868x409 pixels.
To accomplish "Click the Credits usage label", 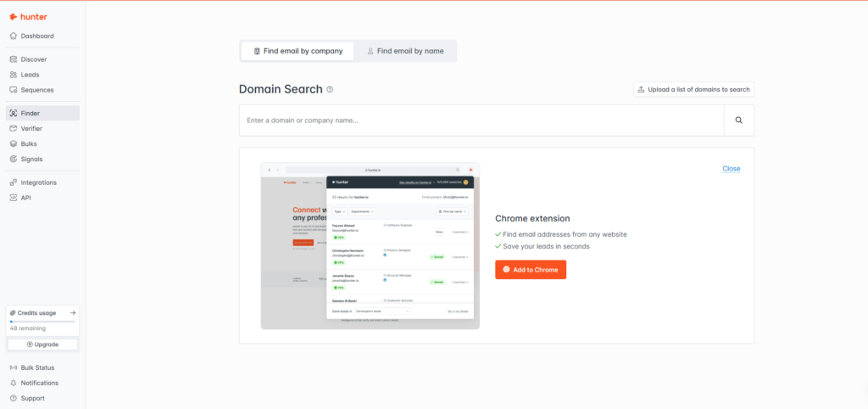I will [36, 313].
